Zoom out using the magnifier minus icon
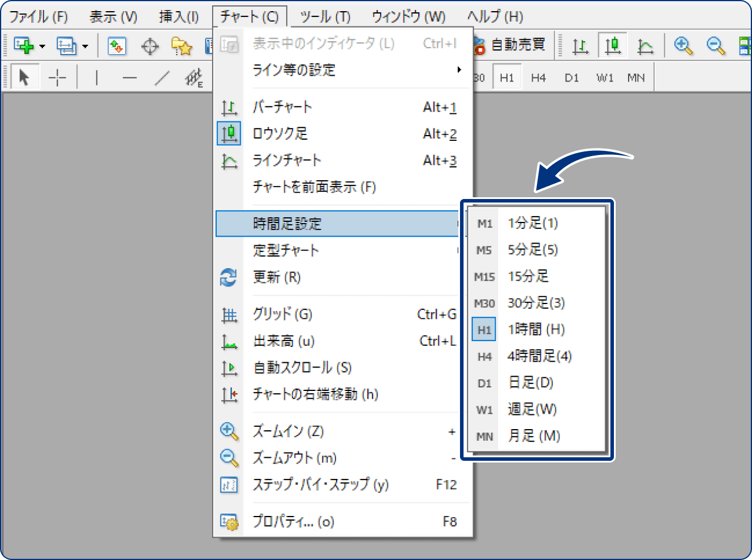 tap(714, 45)
